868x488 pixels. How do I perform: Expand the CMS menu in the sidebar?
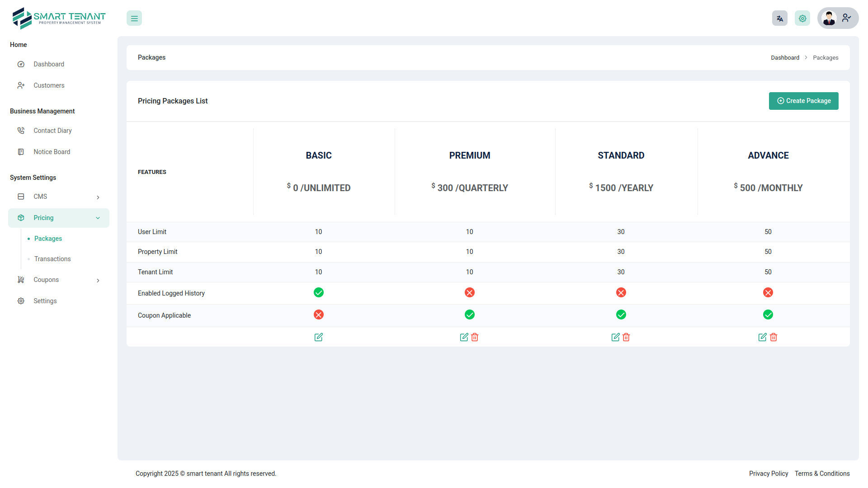(x=98, y=197)
